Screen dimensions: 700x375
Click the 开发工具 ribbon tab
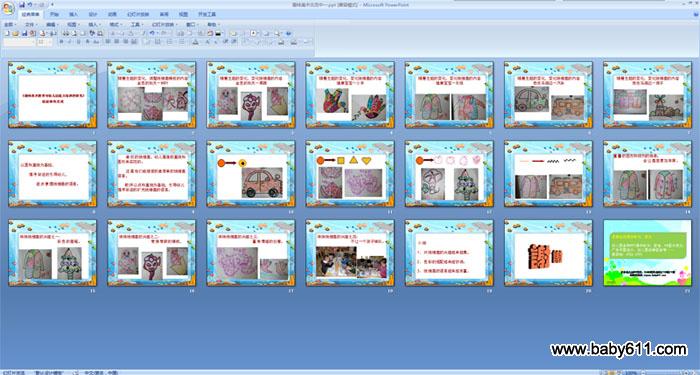207,14
